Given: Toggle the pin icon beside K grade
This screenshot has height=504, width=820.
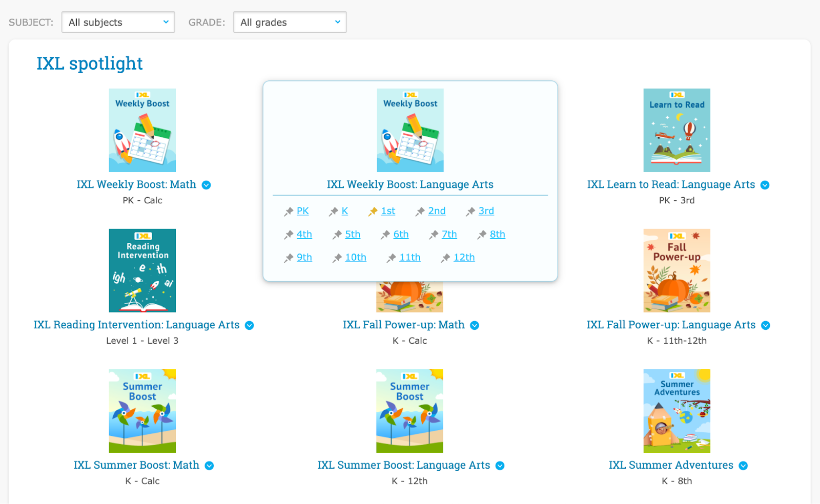Looking at the screenshot, I should [x=334, y=212].
